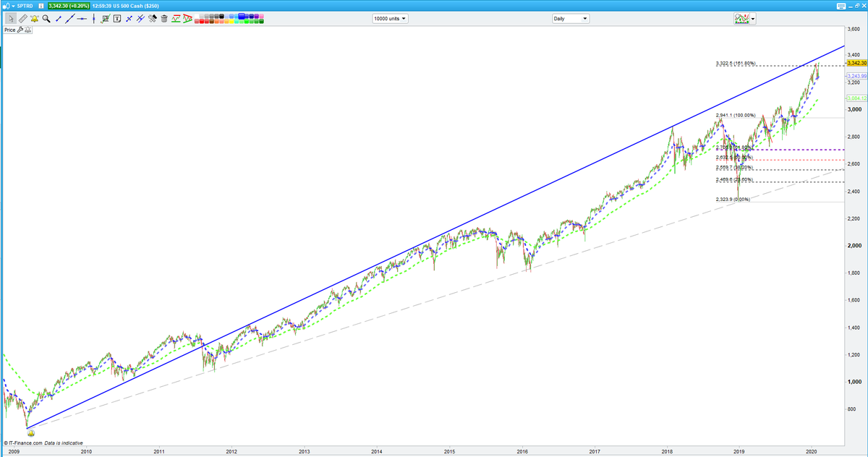Viewport: 868px width, 457px height.
Task: Click the yellow marker at chart bottom-left
Action: click(31, 432)
